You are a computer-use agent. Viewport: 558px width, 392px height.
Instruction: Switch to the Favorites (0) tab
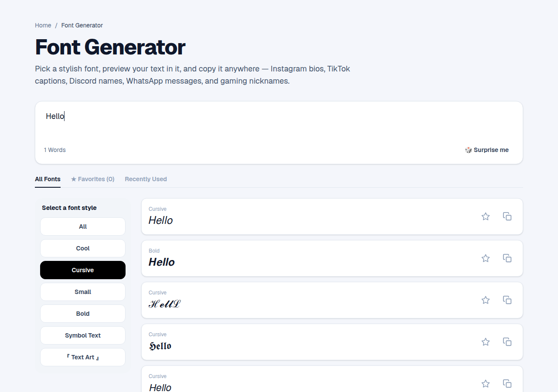pos(92,179)
